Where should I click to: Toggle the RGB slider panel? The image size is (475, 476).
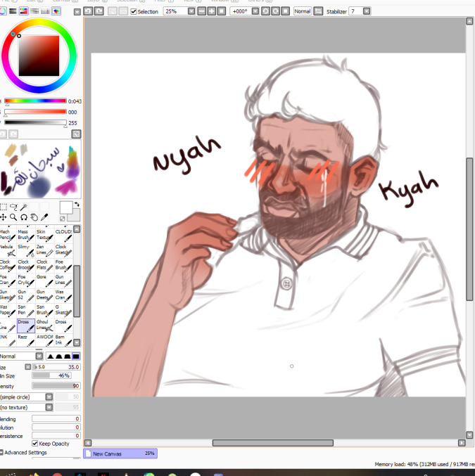click(x=13, y=11)
